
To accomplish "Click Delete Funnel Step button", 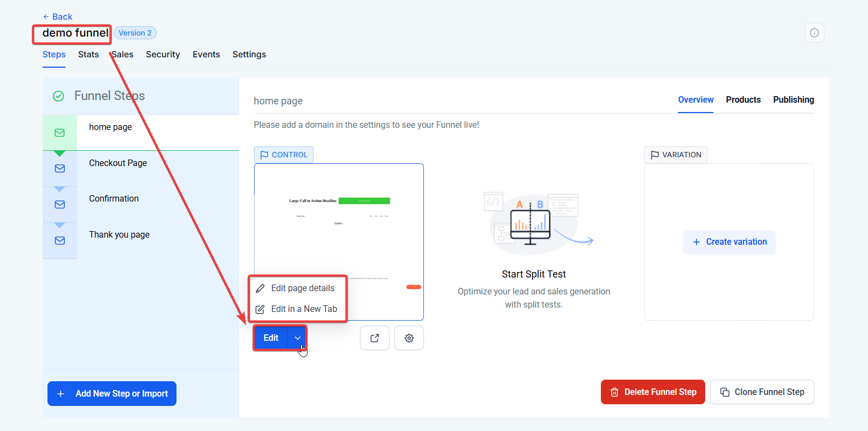I will tap(653, 392).
